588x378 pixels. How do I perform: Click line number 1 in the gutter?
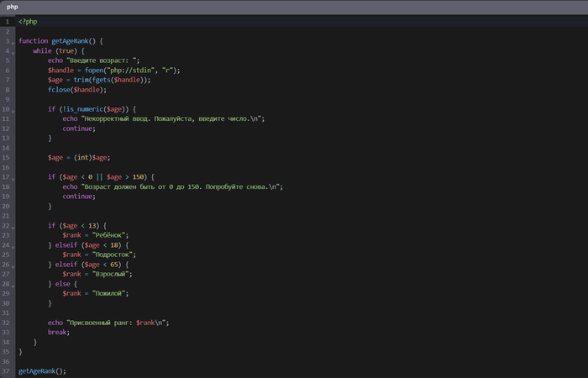coord(7,21)
